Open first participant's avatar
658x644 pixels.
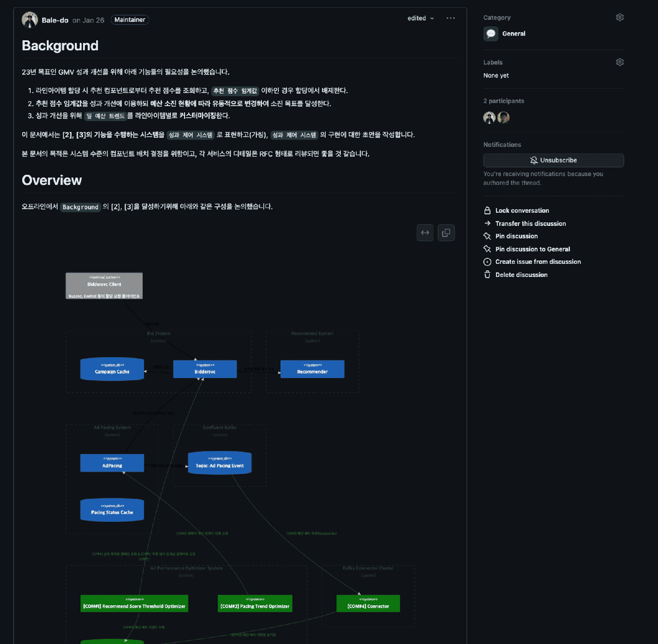[489, 118]
